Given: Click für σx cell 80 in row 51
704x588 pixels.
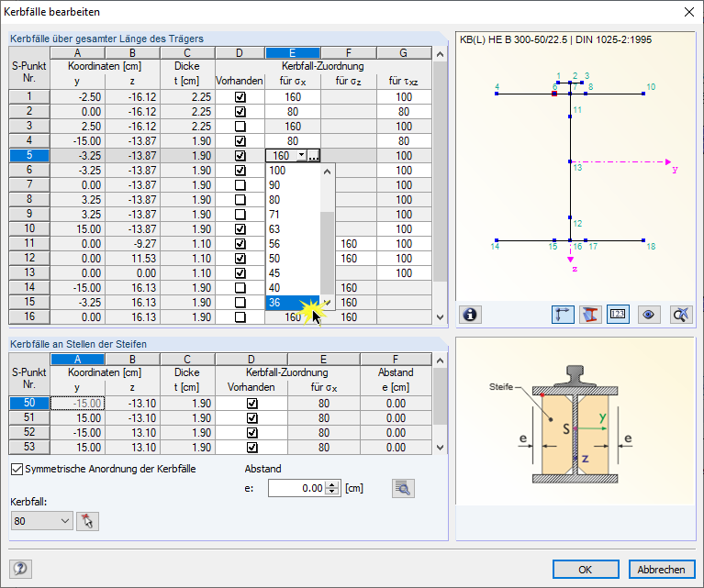Looking at the screenshot, I should click(x=324, y=418).
